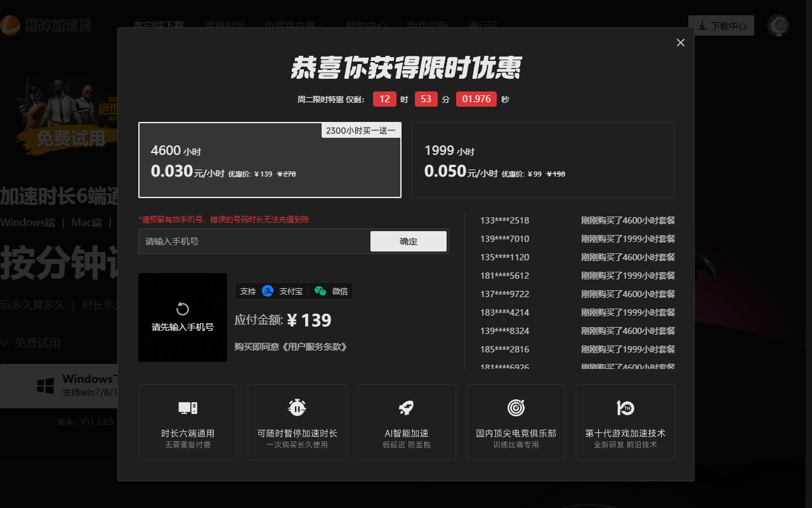812x508 pixels.
Task: Click the monitor icon above 时长六端通用
Action: 188,408
